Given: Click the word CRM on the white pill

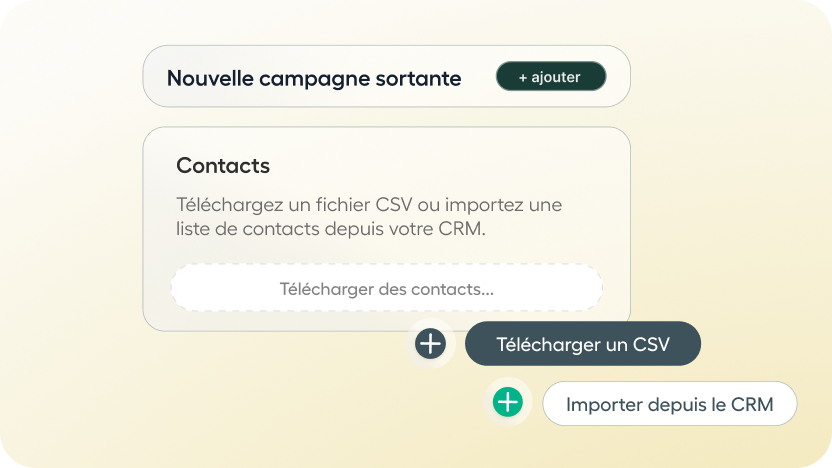Looking at the screenshot, I should click(x=752, y=404).
